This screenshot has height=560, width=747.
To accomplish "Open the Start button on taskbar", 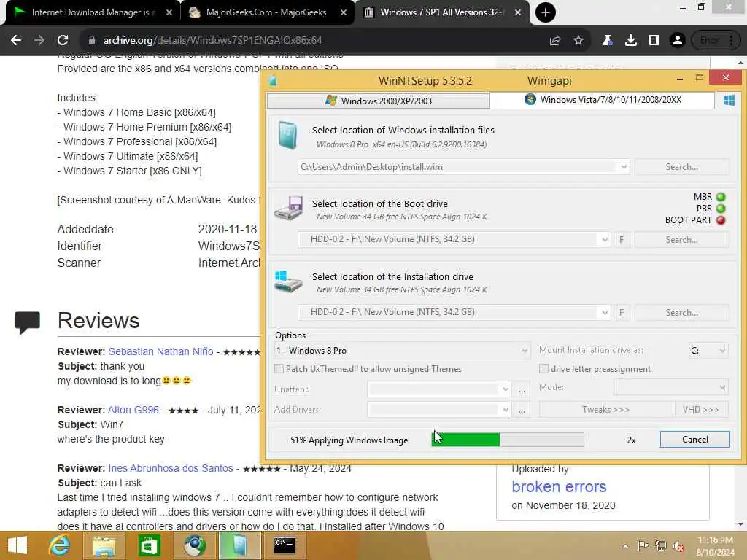I will pos(18,545).
